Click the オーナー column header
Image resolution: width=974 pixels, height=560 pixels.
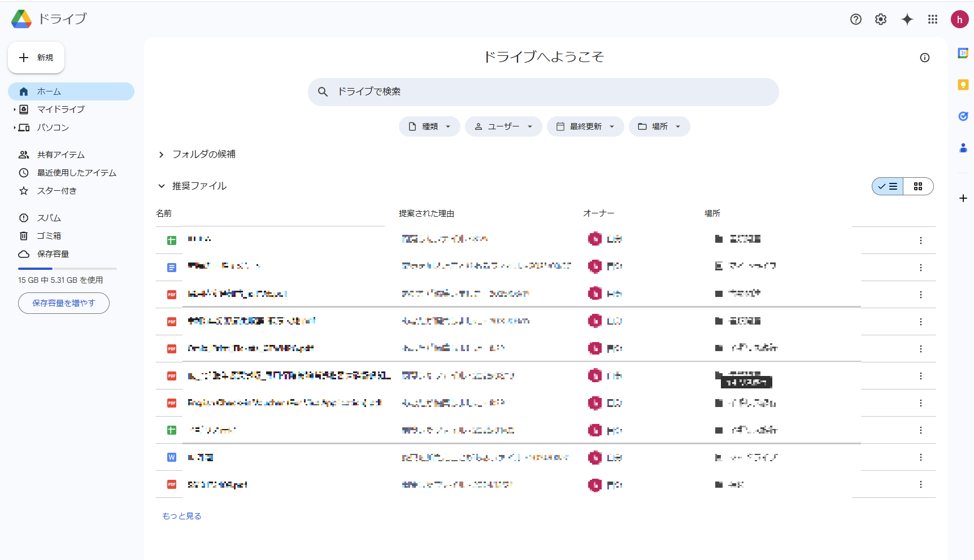599,213
